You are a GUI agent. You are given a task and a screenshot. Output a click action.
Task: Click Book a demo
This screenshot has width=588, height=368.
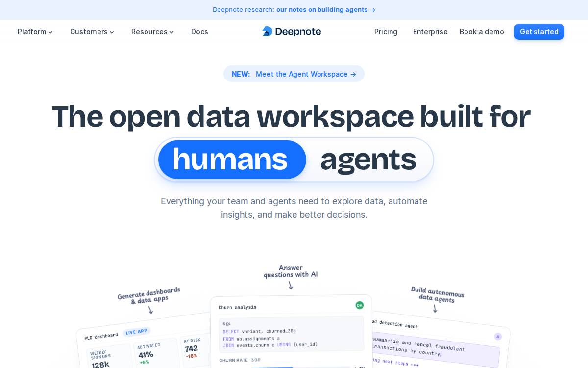482,32
